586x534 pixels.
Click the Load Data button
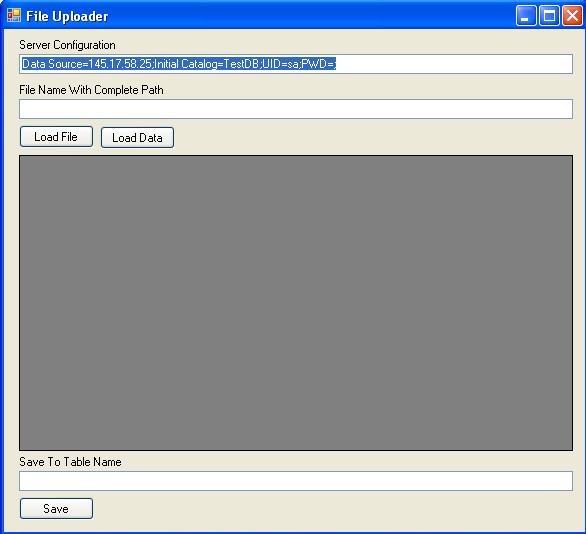click(x=137, y=138)
